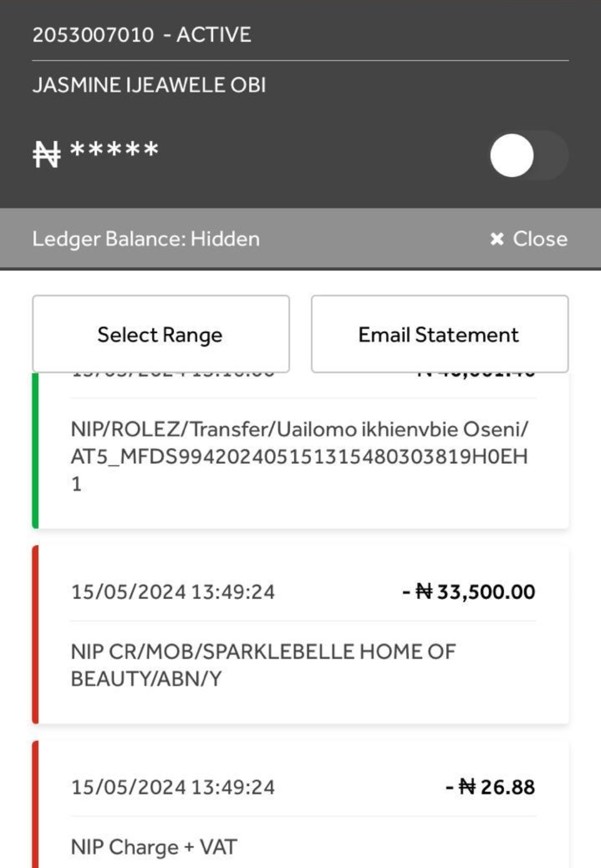This screenshot has width=601, height=868.
Task: Click the X icon beside Close
Action: (x=496, y=239)
